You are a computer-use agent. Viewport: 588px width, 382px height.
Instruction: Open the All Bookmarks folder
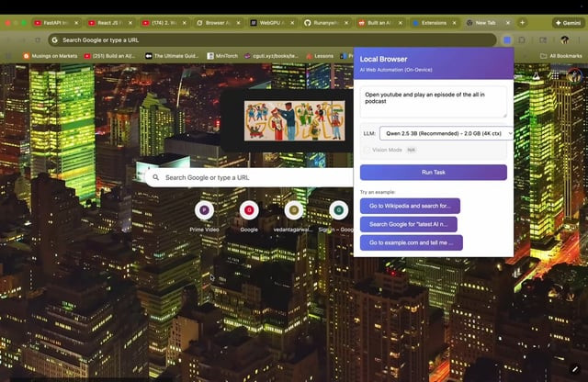coord(561,56)
